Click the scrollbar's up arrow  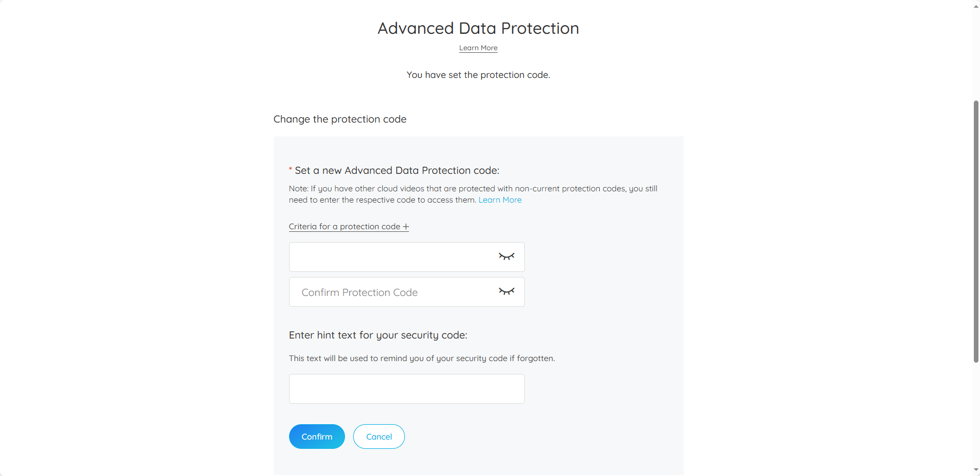(x=976, y=6)
